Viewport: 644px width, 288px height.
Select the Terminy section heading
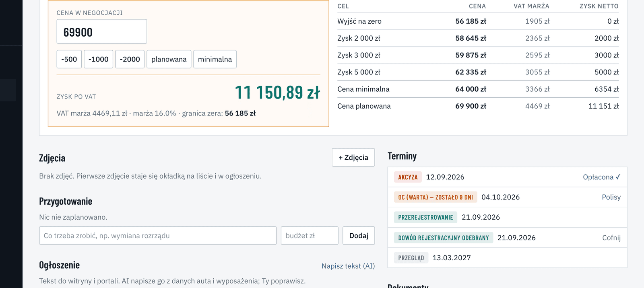pos(402,156)
